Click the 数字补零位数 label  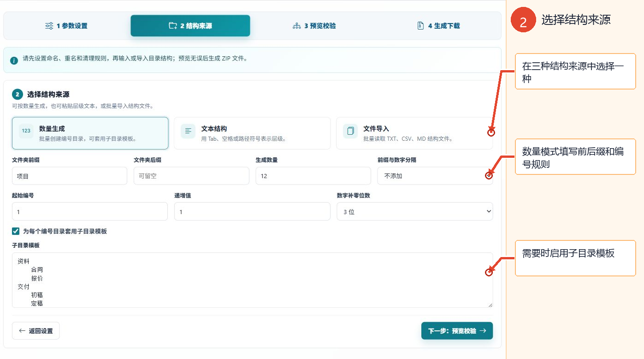point(354,196)
